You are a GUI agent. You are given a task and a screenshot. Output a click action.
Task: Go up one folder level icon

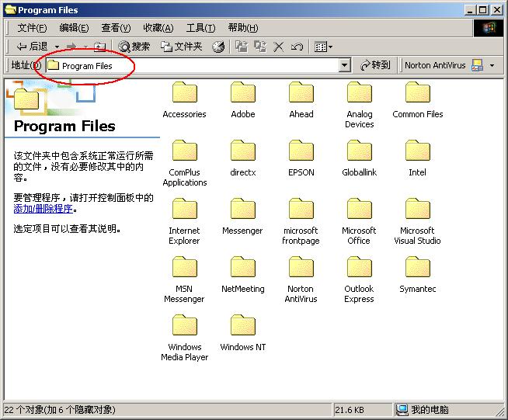[x=99, y=47]
